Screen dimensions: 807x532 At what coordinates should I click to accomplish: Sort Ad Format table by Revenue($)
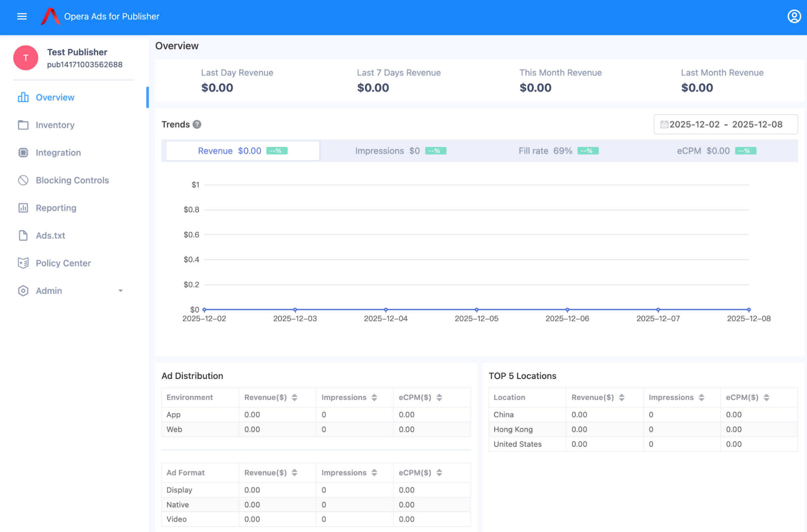tap(295, 473)
